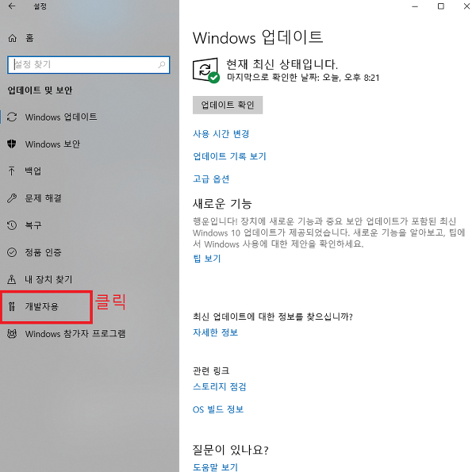
Task: Open 자세한 정보 link
Action: [x=215, y=332]
